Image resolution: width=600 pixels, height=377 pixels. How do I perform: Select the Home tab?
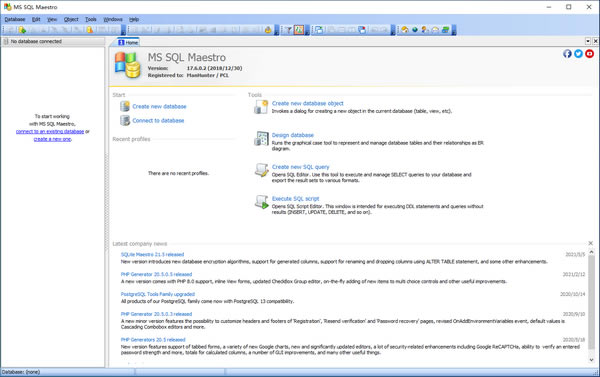128,42
